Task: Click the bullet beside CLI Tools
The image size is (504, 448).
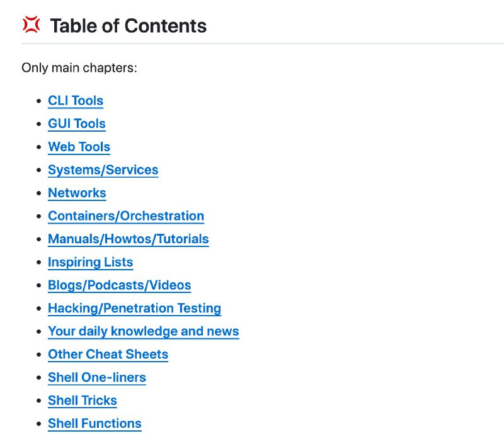Action: coord(37,101)
